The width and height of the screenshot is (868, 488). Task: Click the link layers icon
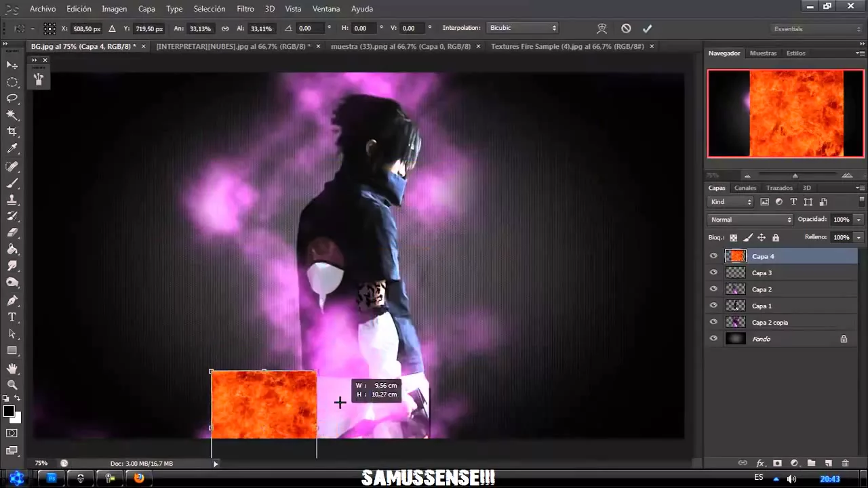[743, 464]
